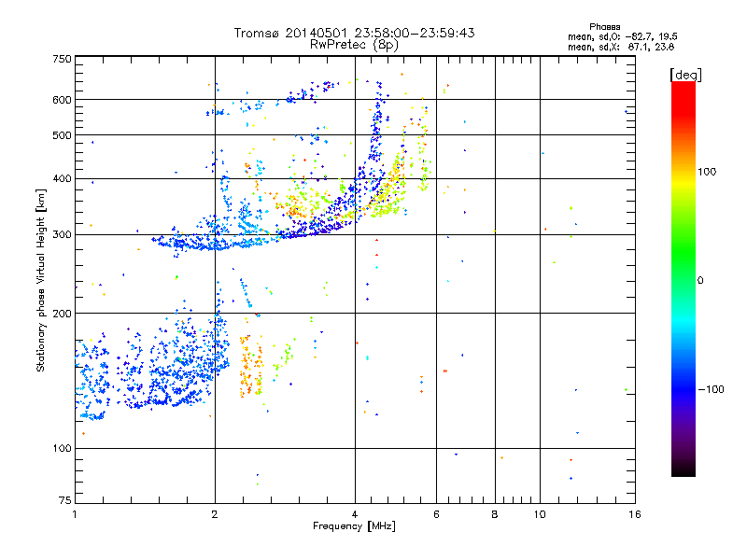Click the y-axis '75' tick label
Screen dimensions: 747x560
coord(65,500)
